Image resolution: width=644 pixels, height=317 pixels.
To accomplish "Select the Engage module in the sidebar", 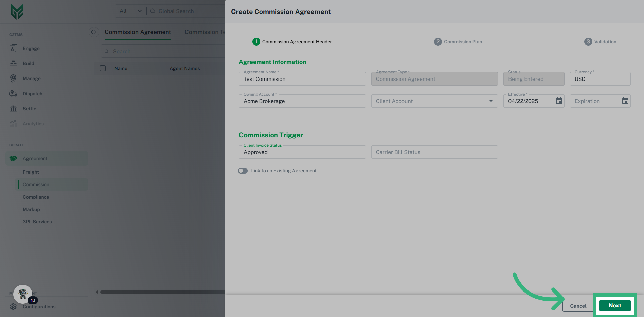I will point(13,48).
